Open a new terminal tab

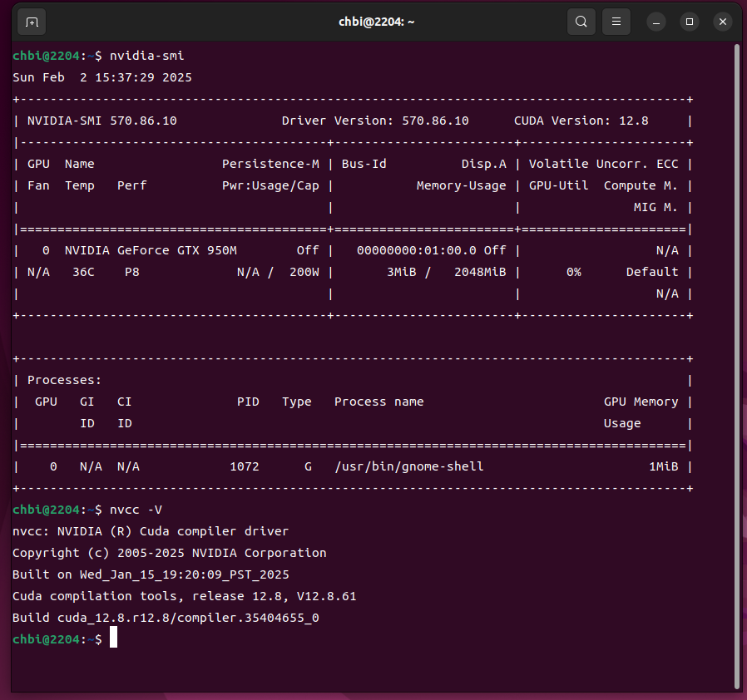click(32, 22)
